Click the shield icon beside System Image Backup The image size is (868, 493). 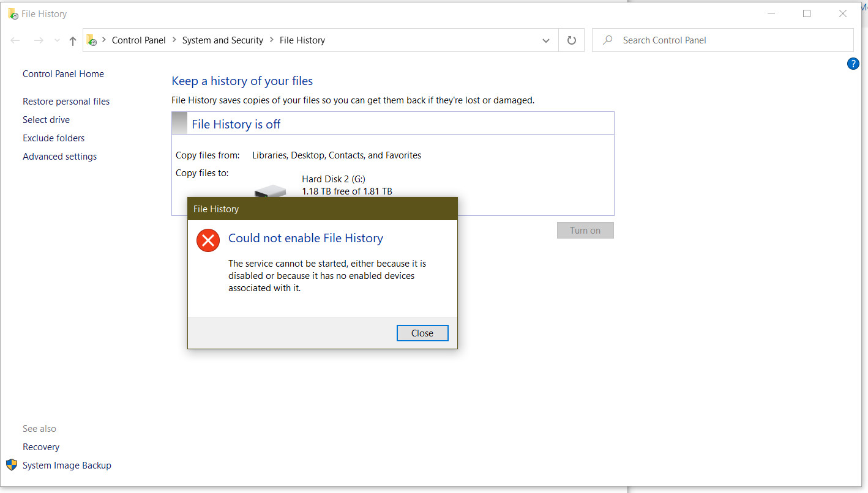click(x=12, y=465)
